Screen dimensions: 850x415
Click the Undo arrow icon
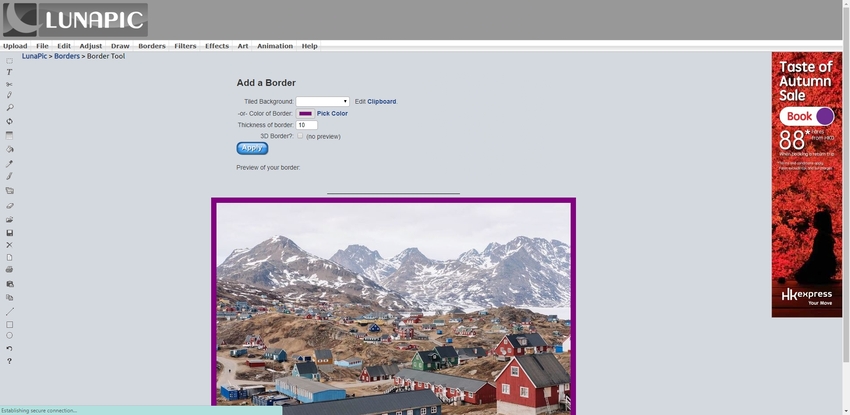(x=9, y=348)
